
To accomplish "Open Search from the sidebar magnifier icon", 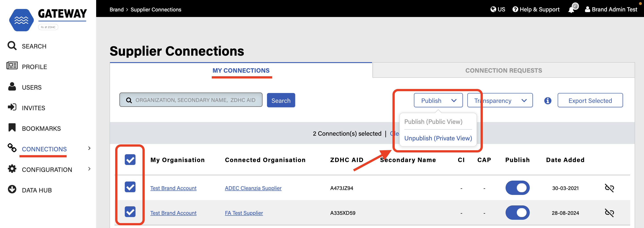I will click(x=12, y=46).
